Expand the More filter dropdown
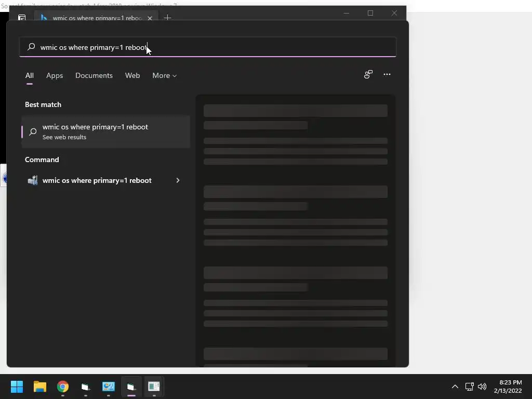 coord(165,76)
